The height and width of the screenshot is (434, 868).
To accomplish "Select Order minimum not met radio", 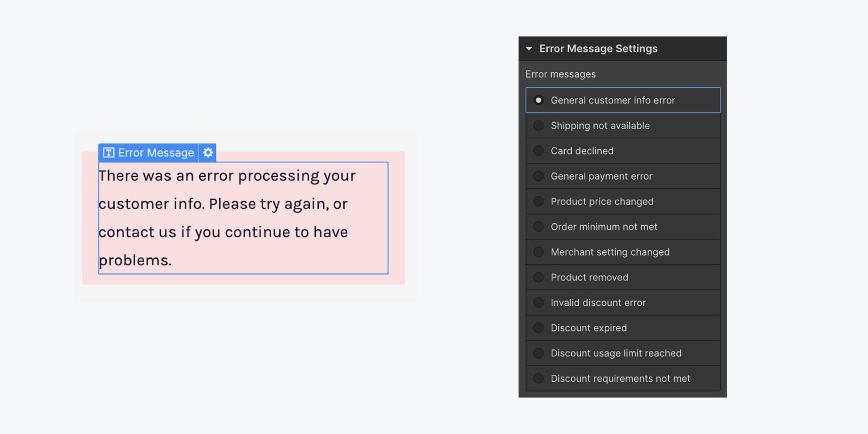I will coord(538,227).
